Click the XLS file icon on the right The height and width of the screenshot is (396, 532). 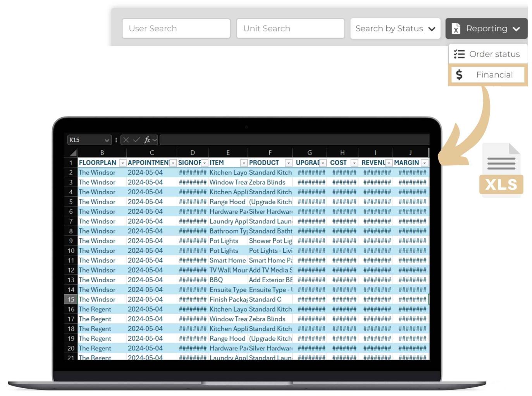click(x=501, y=169)
